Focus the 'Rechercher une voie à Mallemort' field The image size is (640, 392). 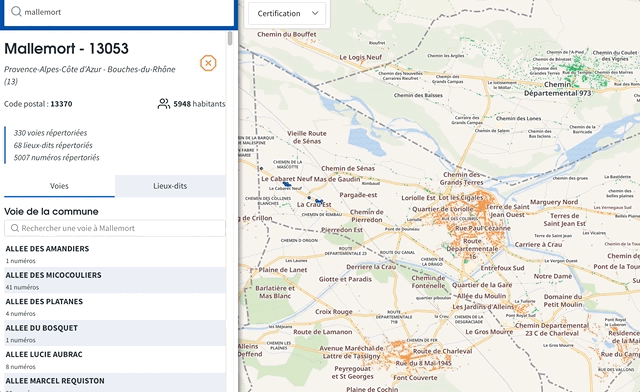[115, 228]
